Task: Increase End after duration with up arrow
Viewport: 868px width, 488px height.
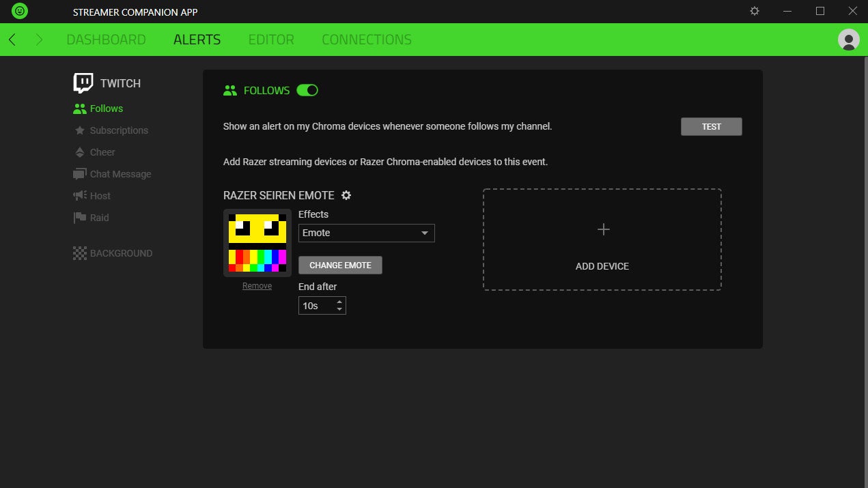Action: [339, 302]
